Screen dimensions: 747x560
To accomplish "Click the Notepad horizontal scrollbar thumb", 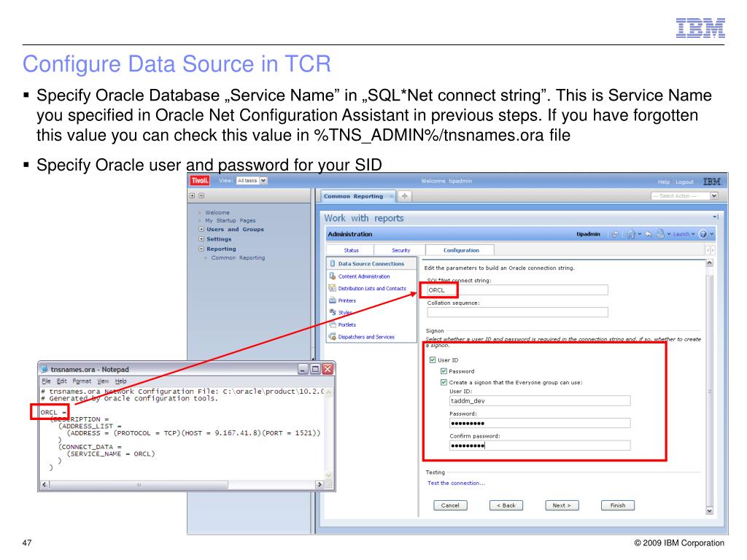I will (139, 485).
